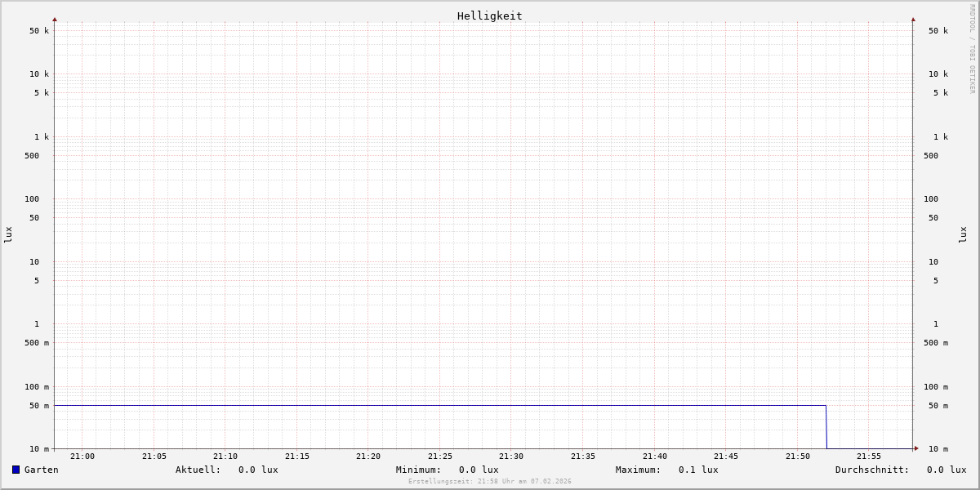Click the red arrow atop the left y-axis
This screenshot has width=980, height=490.
(x=55, y=19)
